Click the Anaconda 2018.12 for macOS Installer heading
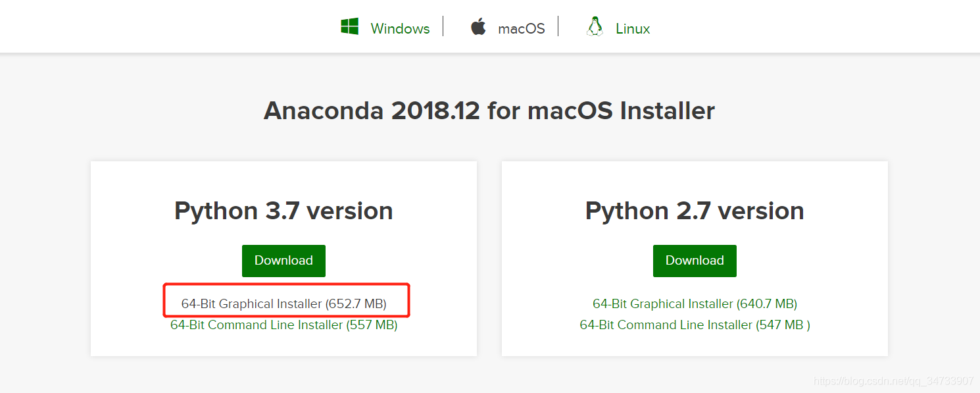 point(489,111)
